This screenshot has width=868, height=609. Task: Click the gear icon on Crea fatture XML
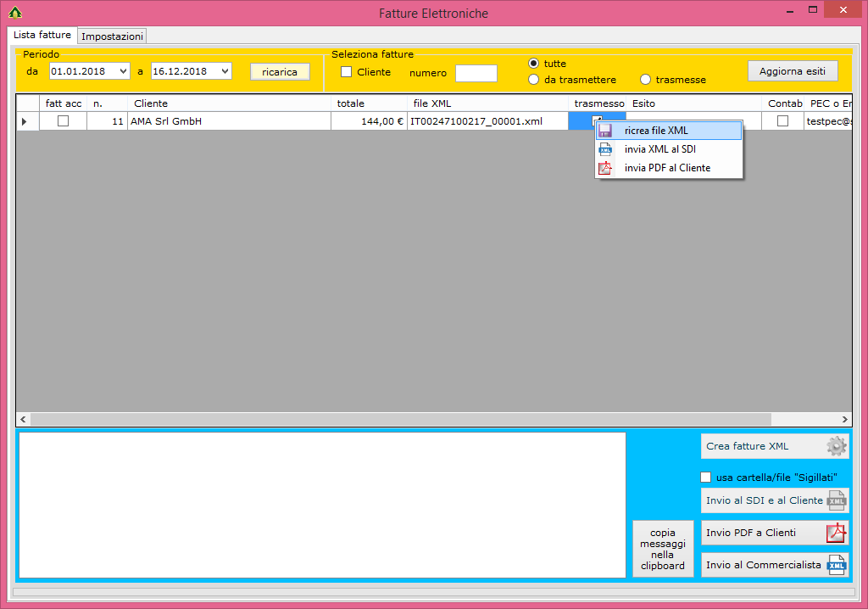pos(836,446)
